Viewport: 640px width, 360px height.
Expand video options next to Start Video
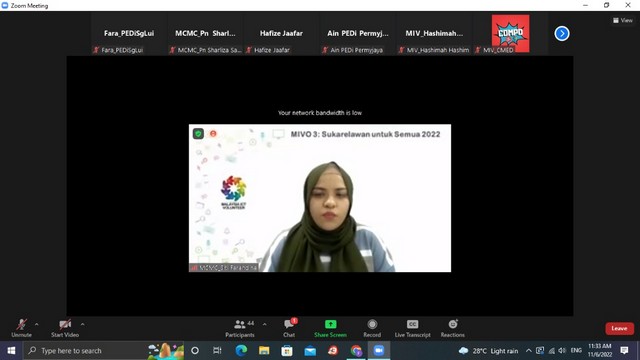point(82,324)
